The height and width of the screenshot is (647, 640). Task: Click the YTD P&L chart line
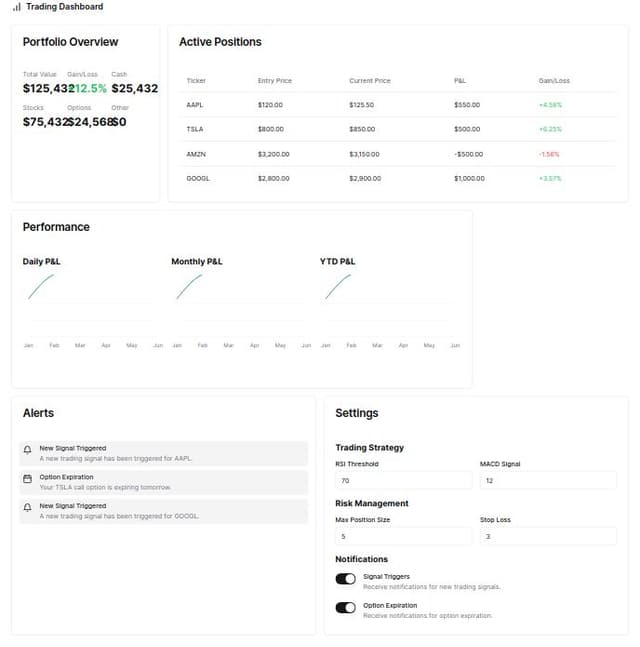coord(338,286)
